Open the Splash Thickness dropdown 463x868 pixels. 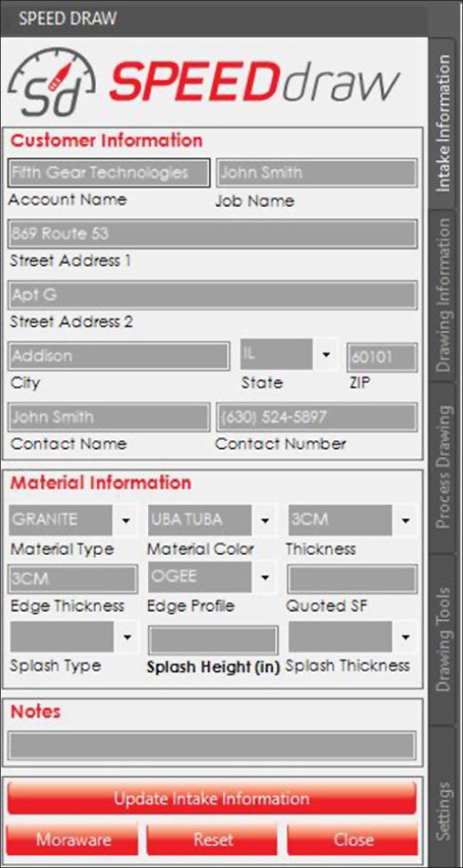405,637
